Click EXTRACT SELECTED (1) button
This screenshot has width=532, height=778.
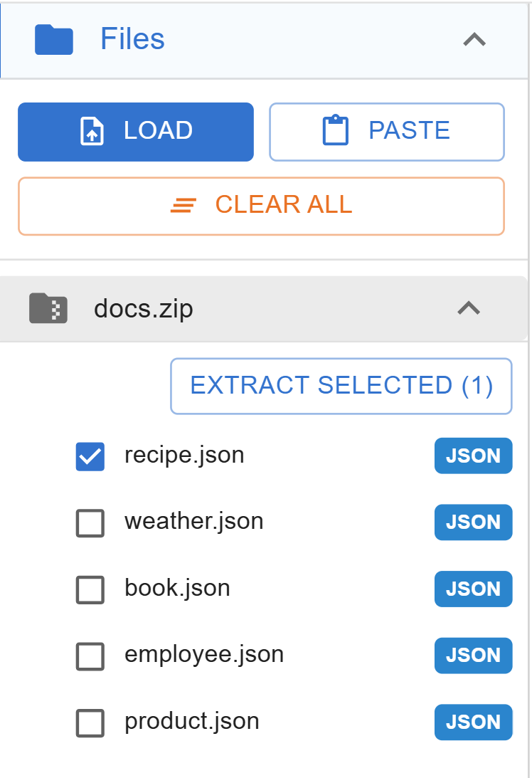[341, 386]
